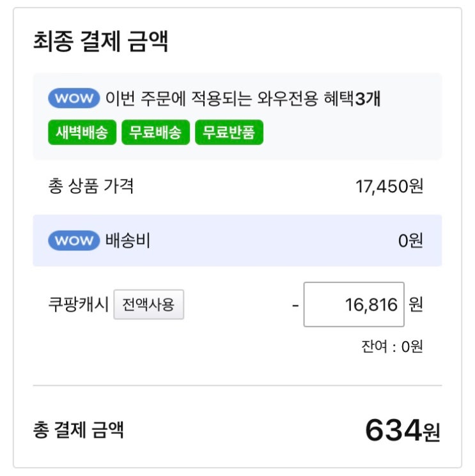Click the 배송비 label text

click(x=127, y=241)
